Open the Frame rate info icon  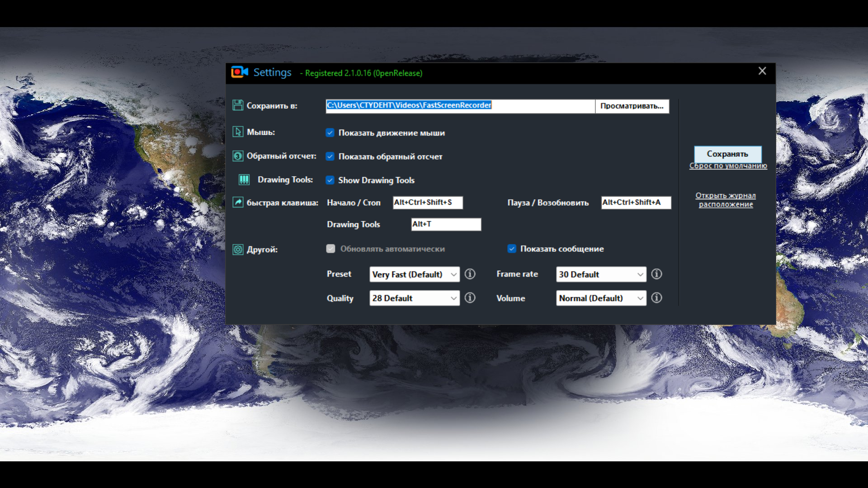click(657, 274)
